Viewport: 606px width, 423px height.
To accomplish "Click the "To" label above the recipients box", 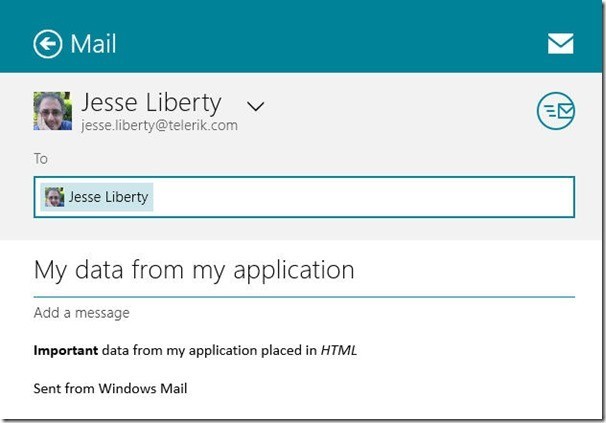I will tap(41, 159).
